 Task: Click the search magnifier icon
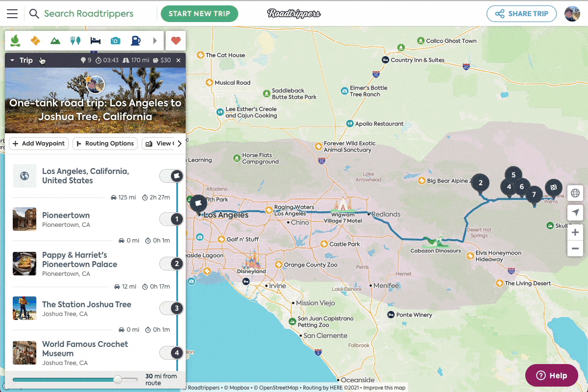34,14
